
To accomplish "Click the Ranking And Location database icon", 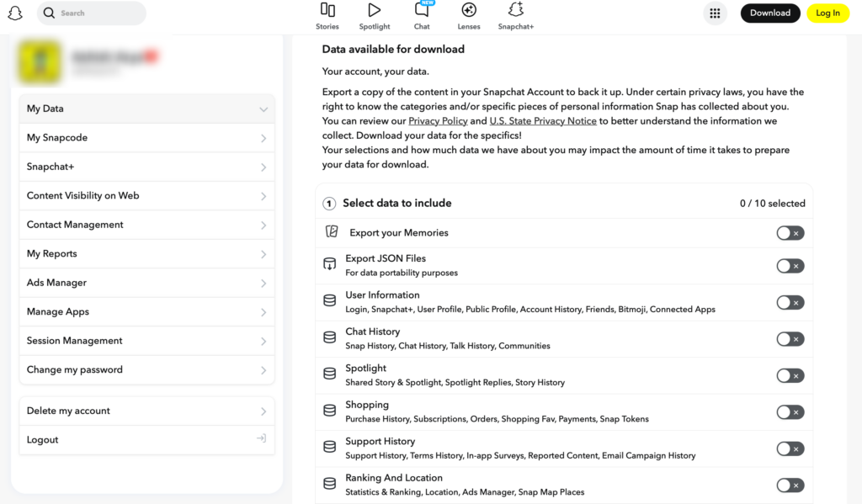I will click(329, 484).
